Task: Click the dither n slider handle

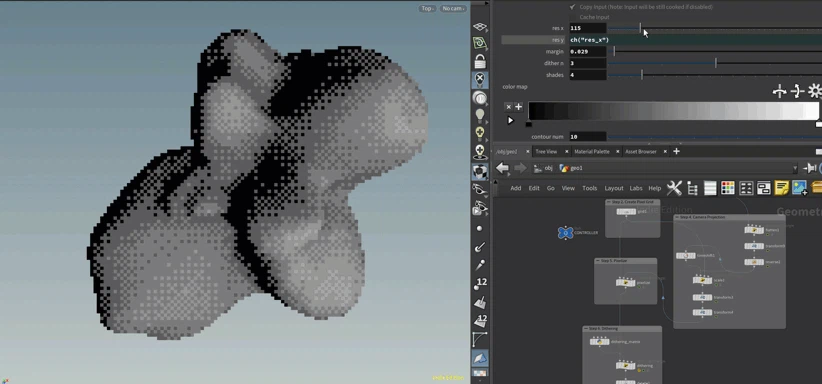Action: coord(716,63)
